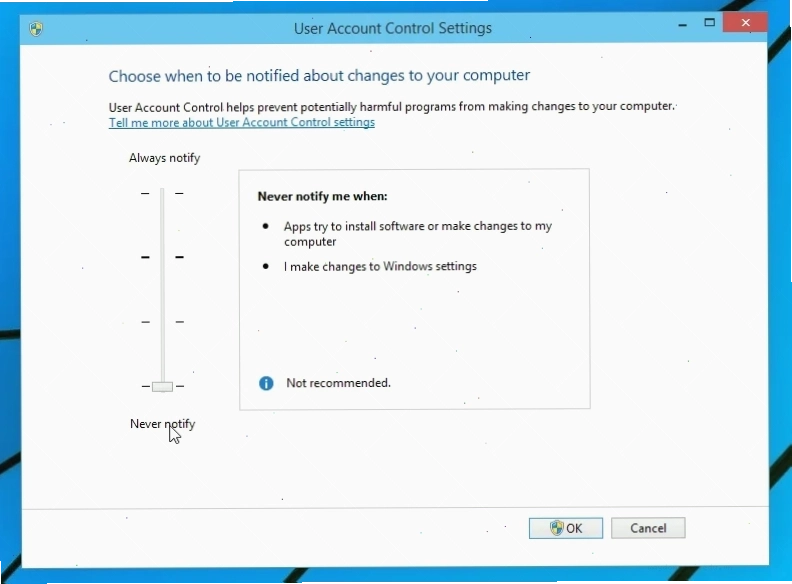Click the Choose when to be notified heading
Image resolution: width=792 pixels, height=584 pixels.
(319, 76)
